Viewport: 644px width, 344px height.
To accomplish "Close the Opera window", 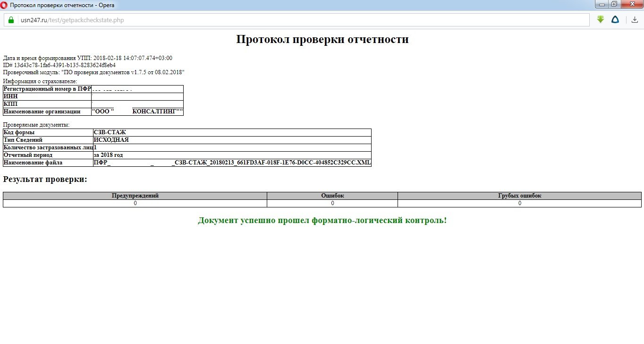I will coord(631,4).
